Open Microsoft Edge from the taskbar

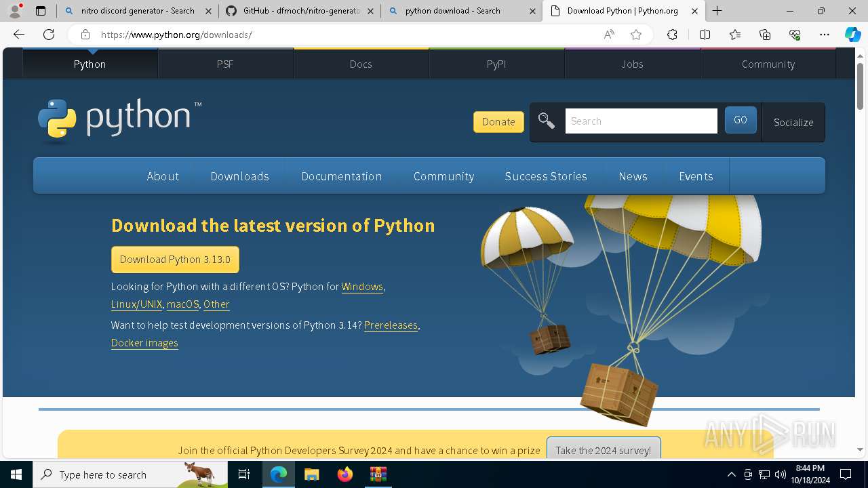[x=279, y=474]
